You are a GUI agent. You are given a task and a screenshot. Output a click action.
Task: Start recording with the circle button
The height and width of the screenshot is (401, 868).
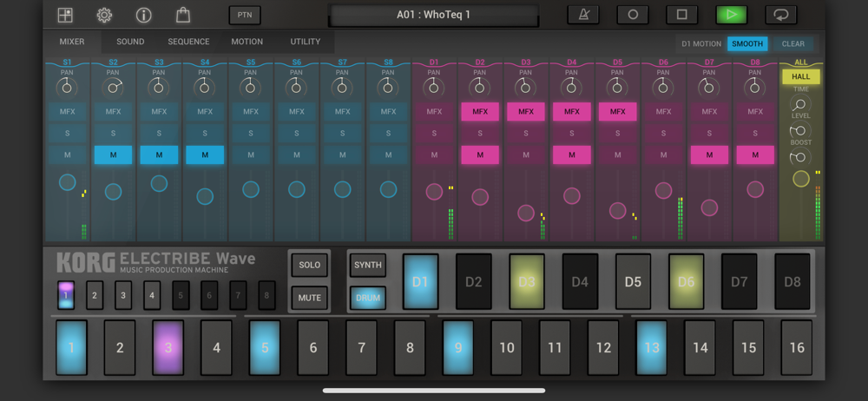(x=633, y=15)
